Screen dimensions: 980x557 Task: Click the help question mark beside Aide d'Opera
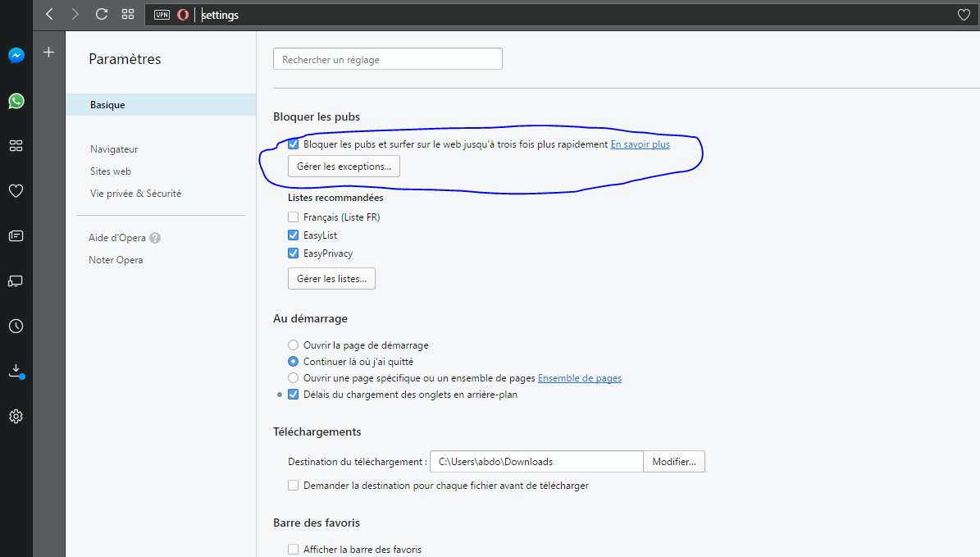(155, 238)
